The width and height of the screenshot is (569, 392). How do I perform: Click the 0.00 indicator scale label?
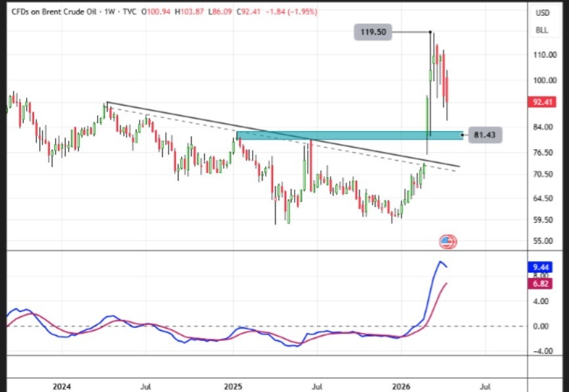coord(542,326)
